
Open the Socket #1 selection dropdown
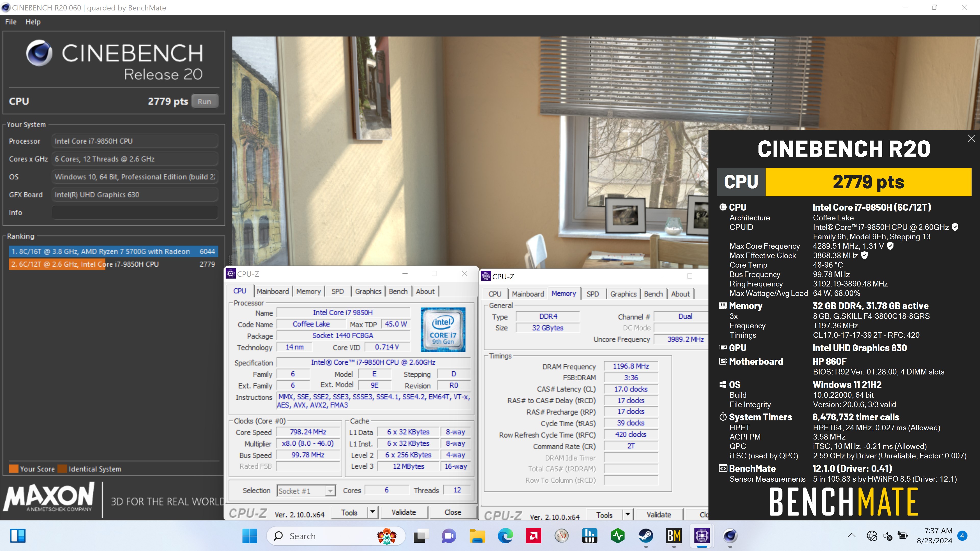(x=306, y=491)
